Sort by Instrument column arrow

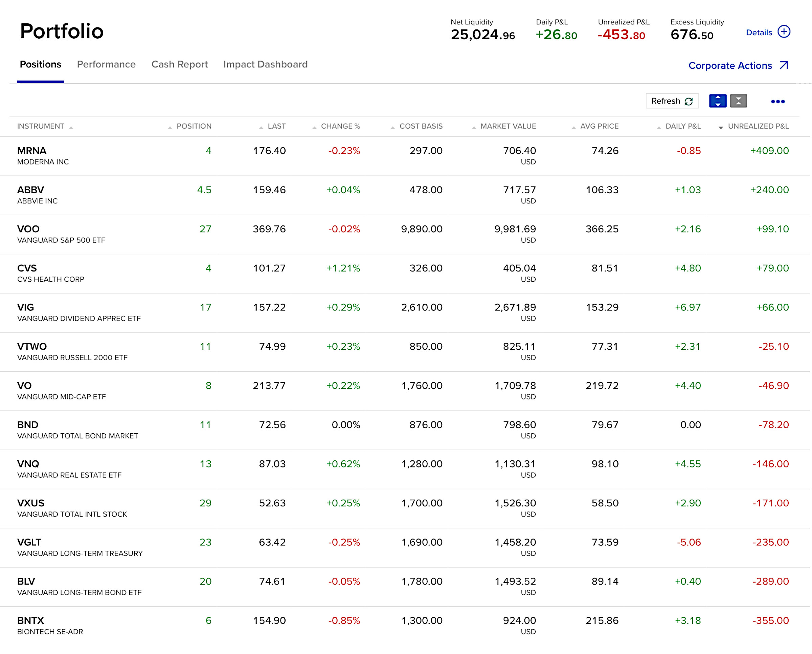(71, 127)
